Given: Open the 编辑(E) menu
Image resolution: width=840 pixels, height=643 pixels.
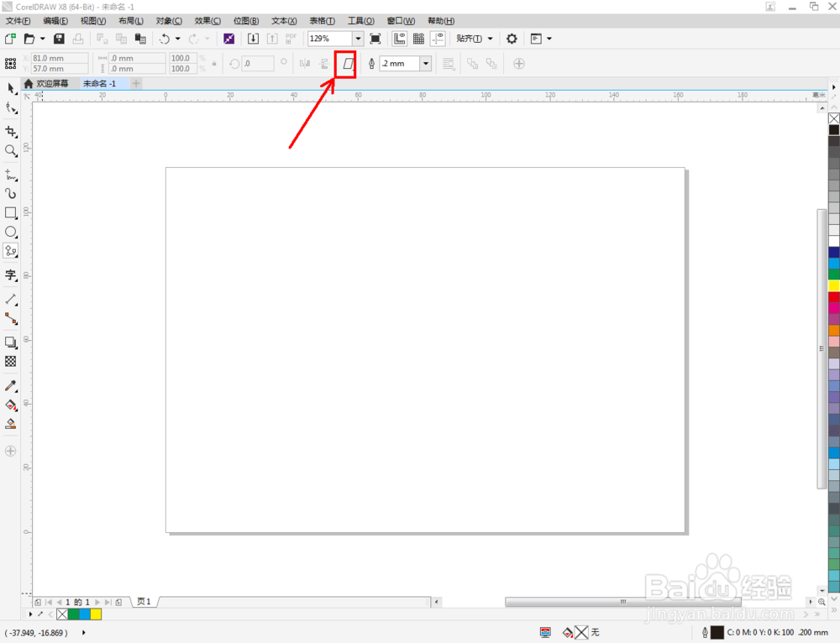Looking at the screenshot, I should point(55,21).
